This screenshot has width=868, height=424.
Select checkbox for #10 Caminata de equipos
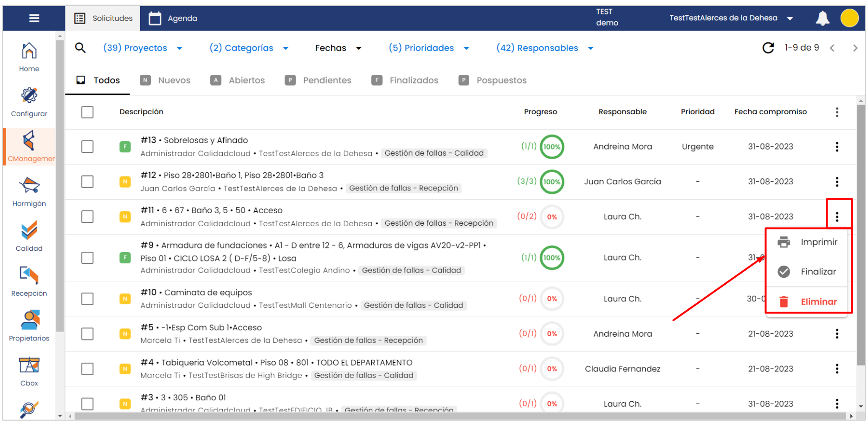[x=87, y=299]
